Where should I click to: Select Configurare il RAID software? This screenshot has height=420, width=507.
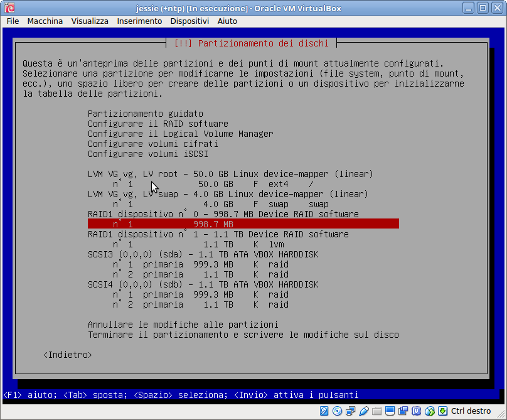click(157, 124)
